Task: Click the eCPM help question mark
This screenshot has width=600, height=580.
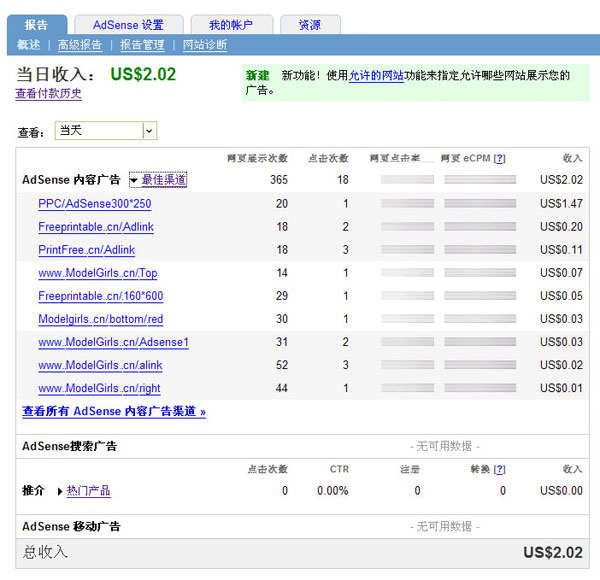Action: click(x=500, y=158)
